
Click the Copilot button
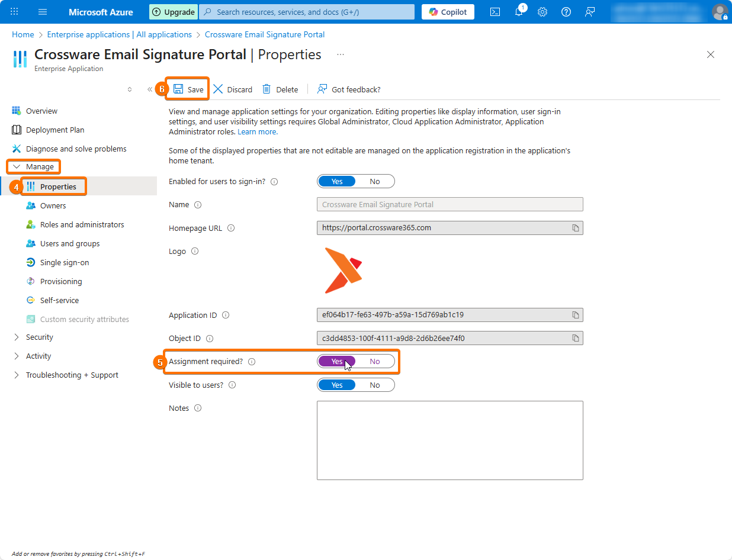tap(448, 12)
